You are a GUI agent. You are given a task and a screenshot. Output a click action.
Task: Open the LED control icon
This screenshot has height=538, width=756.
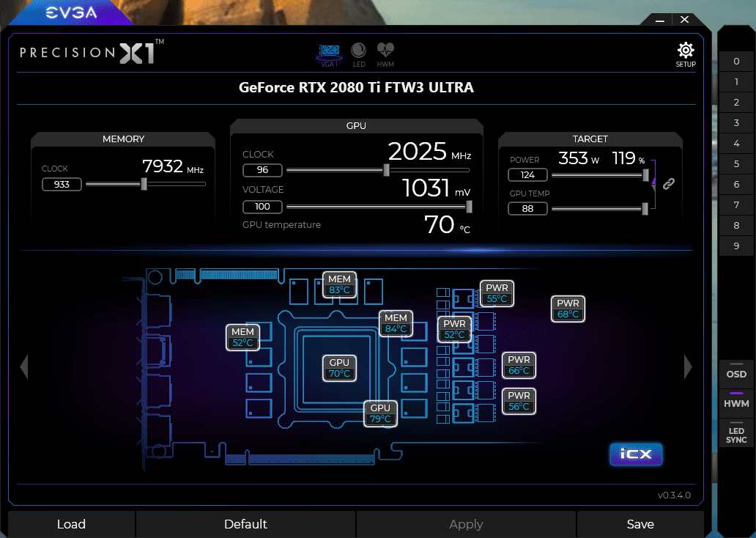[x=359, y=54]
